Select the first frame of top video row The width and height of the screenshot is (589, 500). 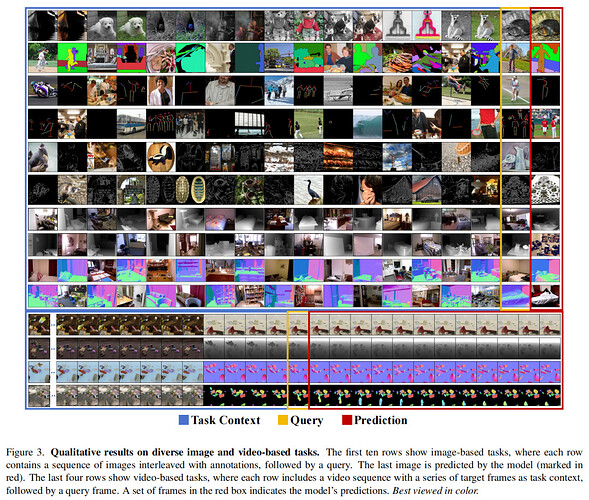pyautogui.click(x=39, y=325)
